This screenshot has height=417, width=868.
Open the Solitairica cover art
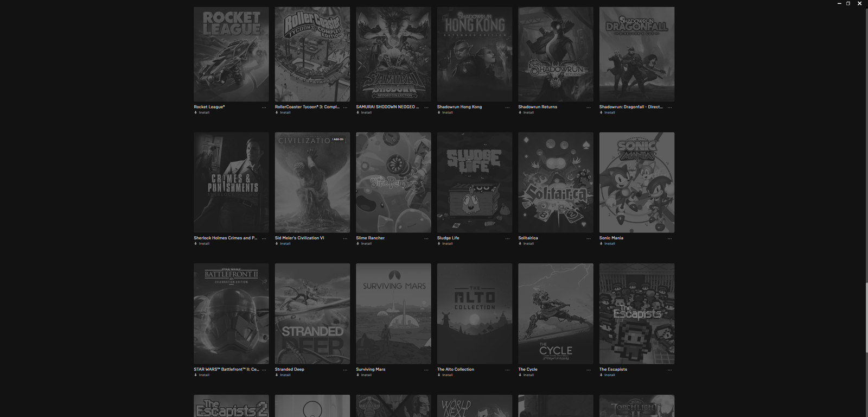(x=556, y=182)
